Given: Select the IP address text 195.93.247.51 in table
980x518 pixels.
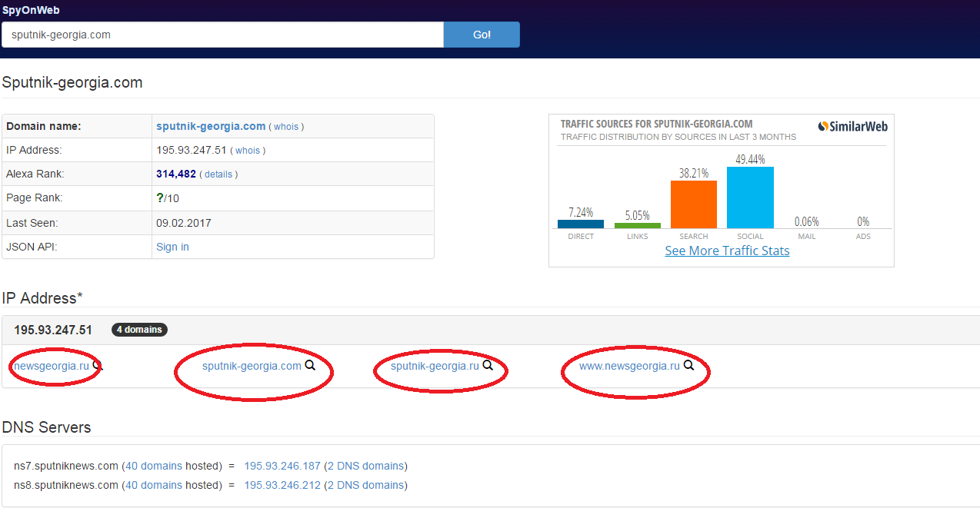Looking at the screenshot, I should tap(192, 151).
